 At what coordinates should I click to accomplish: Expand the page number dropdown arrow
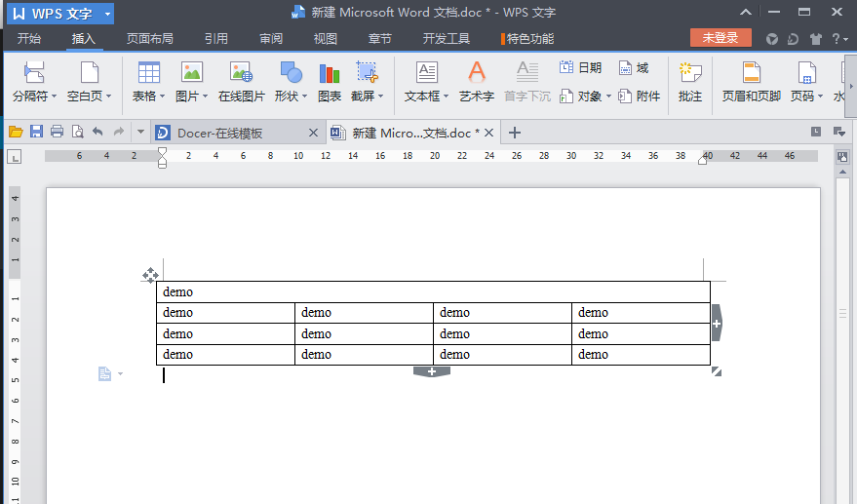tap(820, 97)
